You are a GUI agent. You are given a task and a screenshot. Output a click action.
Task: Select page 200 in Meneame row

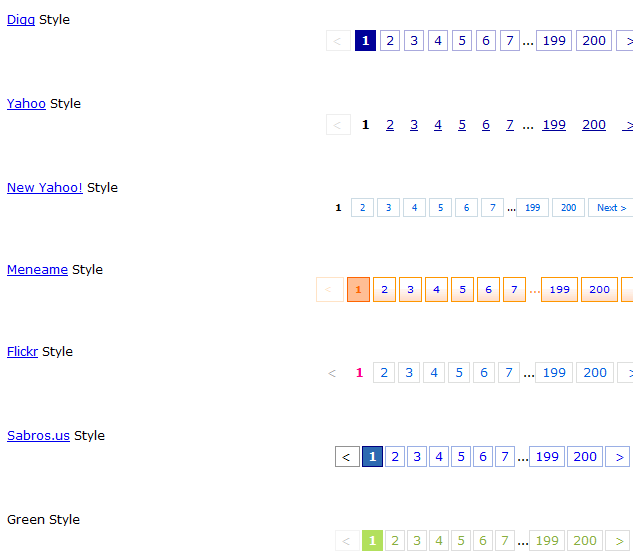pos(599,289)
